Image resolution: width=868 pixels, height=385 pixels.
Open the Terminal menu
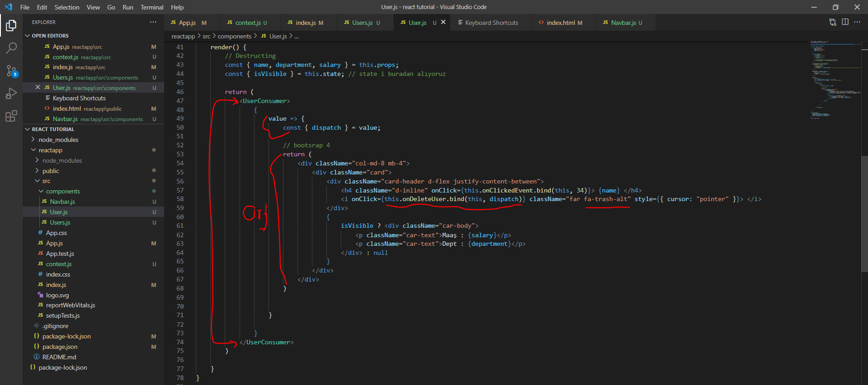pos(151,7)
